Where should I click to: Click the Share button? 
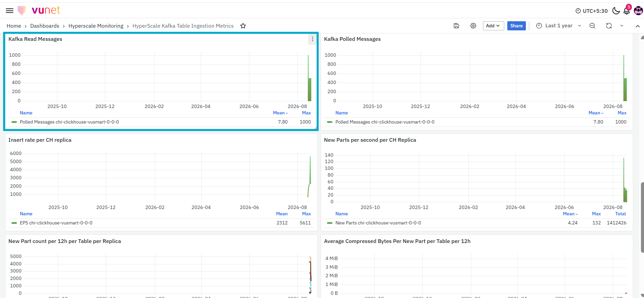coord(516,26)
